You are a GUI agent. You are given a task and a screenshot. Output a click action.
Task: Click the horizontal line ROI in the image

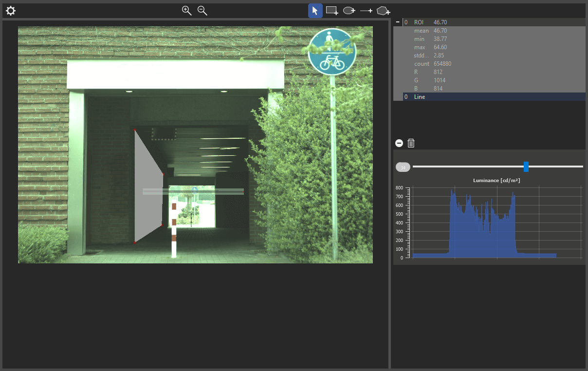pyautogui.click(x=193, y=191)
